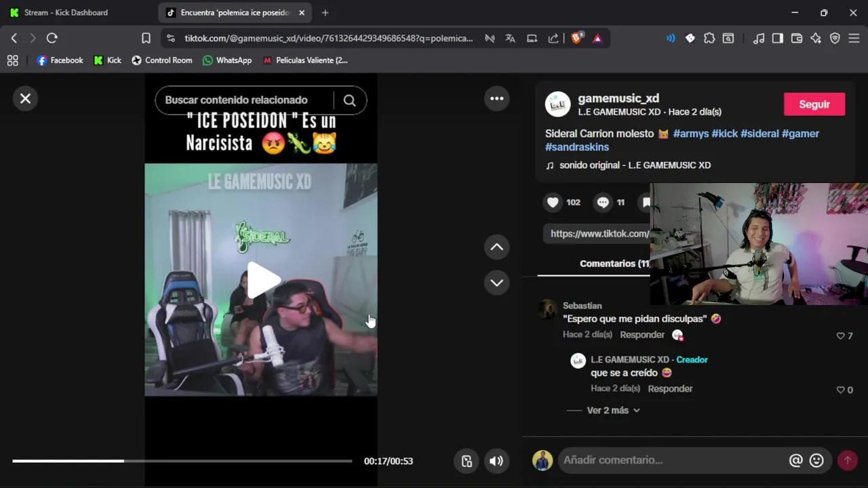Screen dimensions: 868x488
Task: Click the Seguir button
Action: tap(814, 104)
